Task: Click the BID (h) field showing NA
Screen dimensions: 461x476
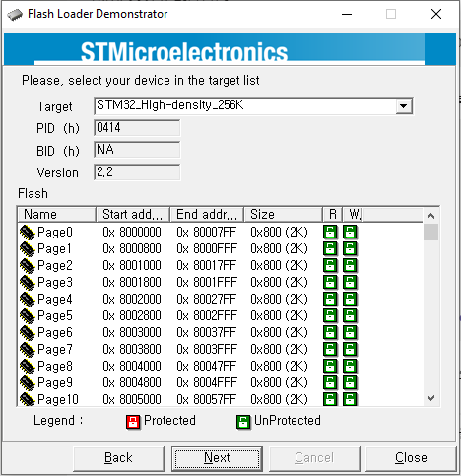Action: [137, 150]
